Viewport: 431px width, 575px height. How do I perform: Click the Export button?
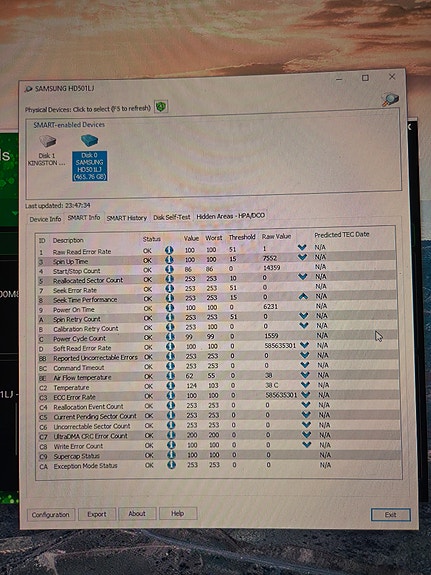click(97, 514)
